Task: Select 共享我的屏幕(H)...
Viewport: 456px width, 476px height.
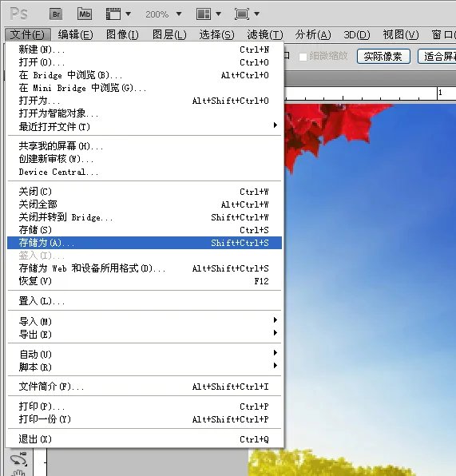Action: click(x=145, y=146)
